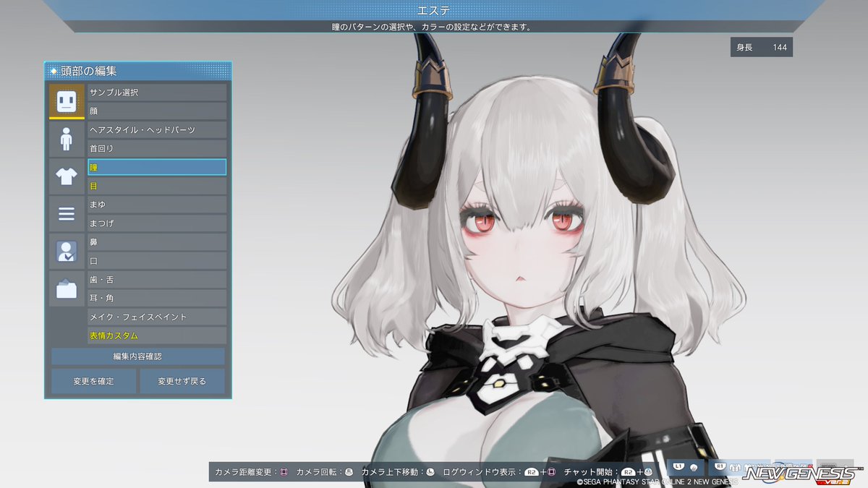The width and height of the screenshot is (868, 488).
Task: Click the カメラ距離変更 hint
Action: pyautogui.click(x=252, y=472)
